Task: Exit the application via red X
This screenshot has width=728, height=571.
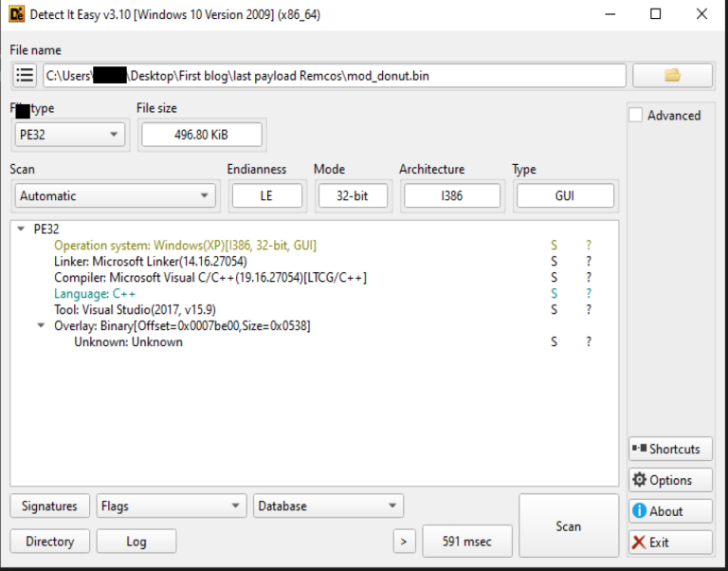Action: pos(669,543)
